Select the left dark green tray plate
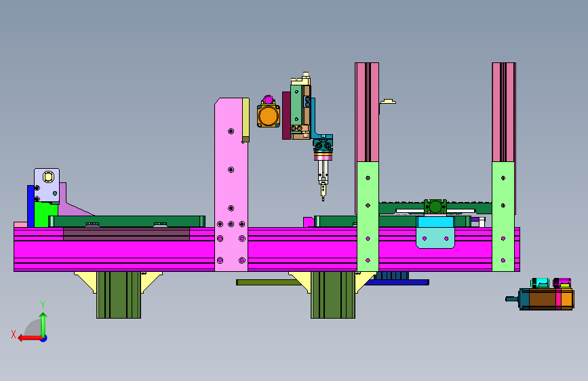Screen dimensions: 588x381 click(x=127, y=221)
